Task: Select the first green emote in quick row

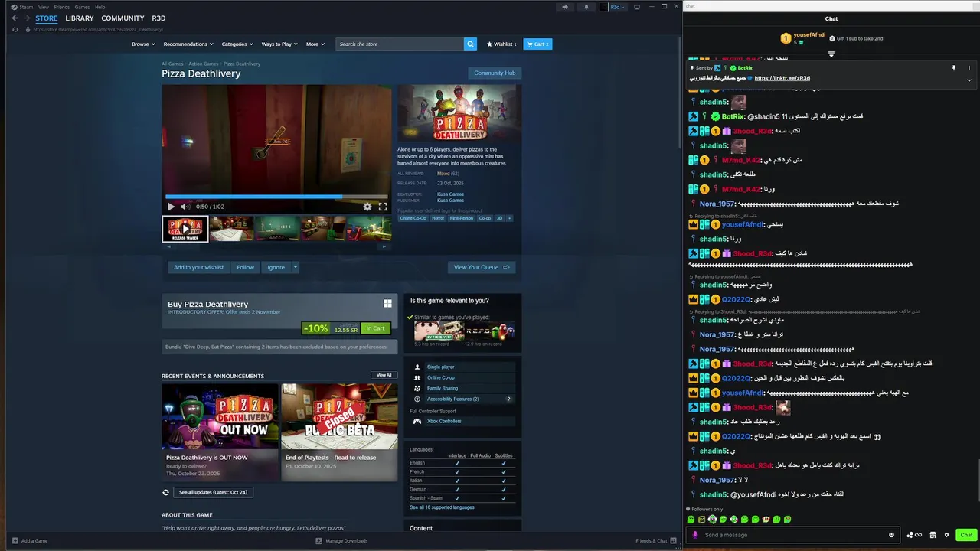Action: tap(691, 520)
